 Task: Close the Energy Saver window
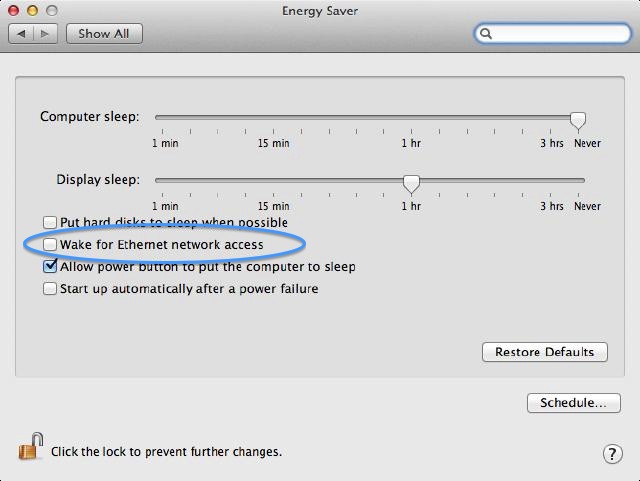click(x=14, y=11)
